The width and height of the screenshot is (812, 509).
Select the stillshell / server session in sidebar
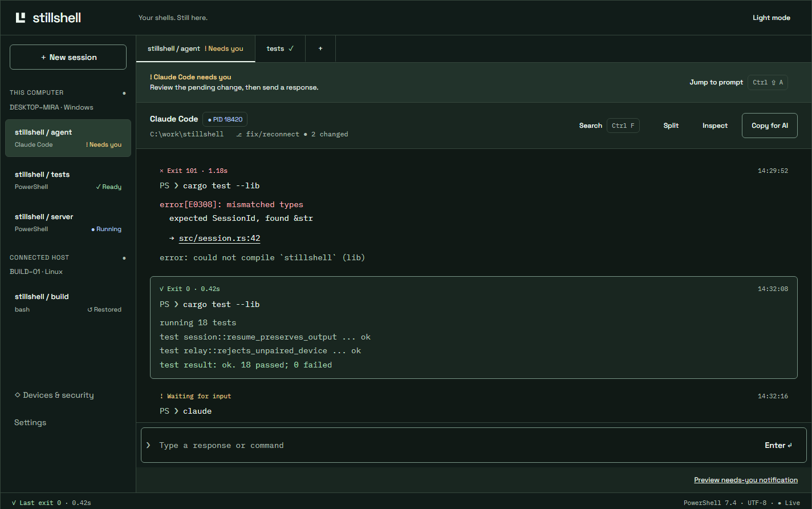68,223
